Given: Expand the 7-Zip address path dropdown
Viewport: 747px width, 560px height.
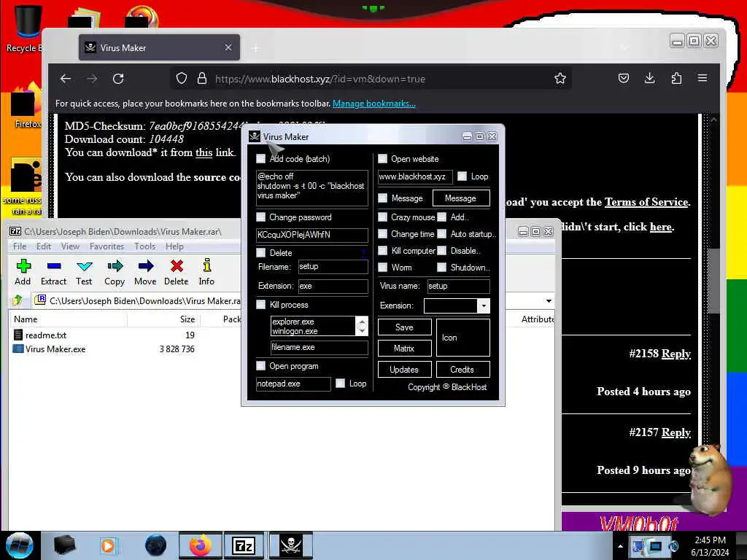Looking at the screenshot, I should (x=549, y=300).
